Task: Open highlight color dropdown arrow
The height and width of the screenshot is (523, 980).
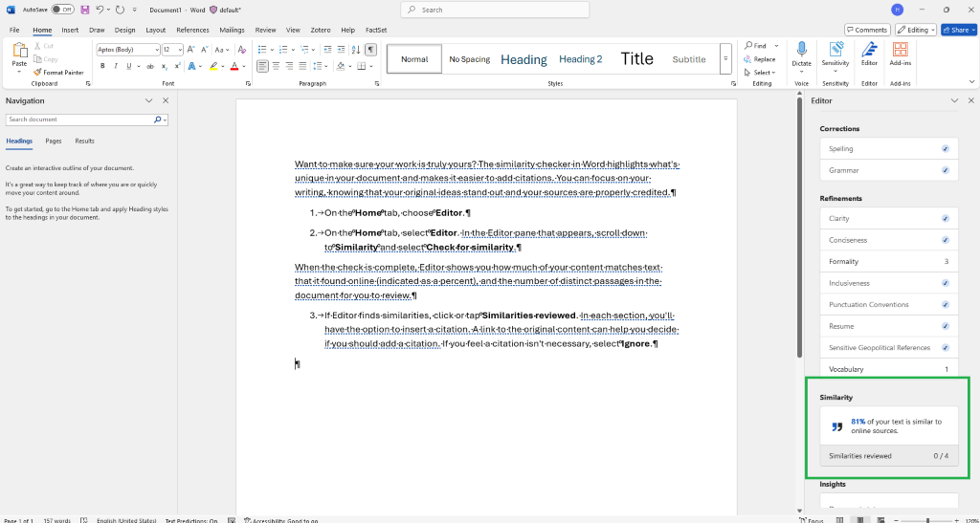Action: click(222, 66)
